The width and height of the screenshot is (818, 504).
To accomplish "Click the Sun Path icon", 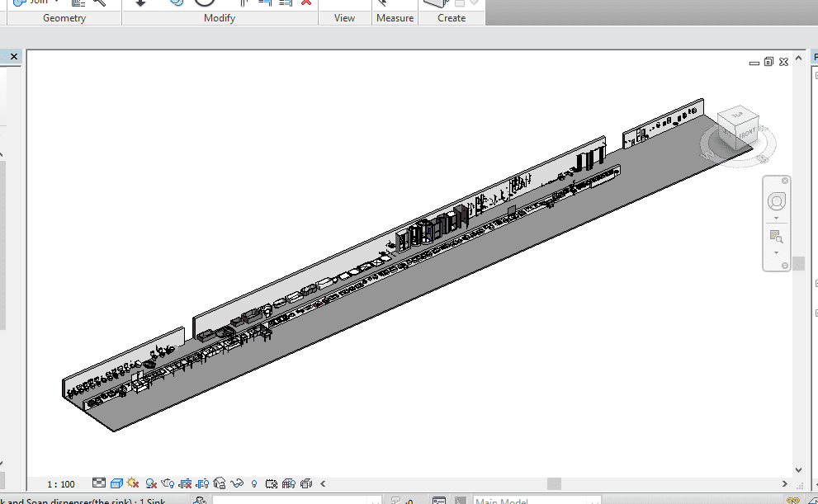I will point(132,483).
